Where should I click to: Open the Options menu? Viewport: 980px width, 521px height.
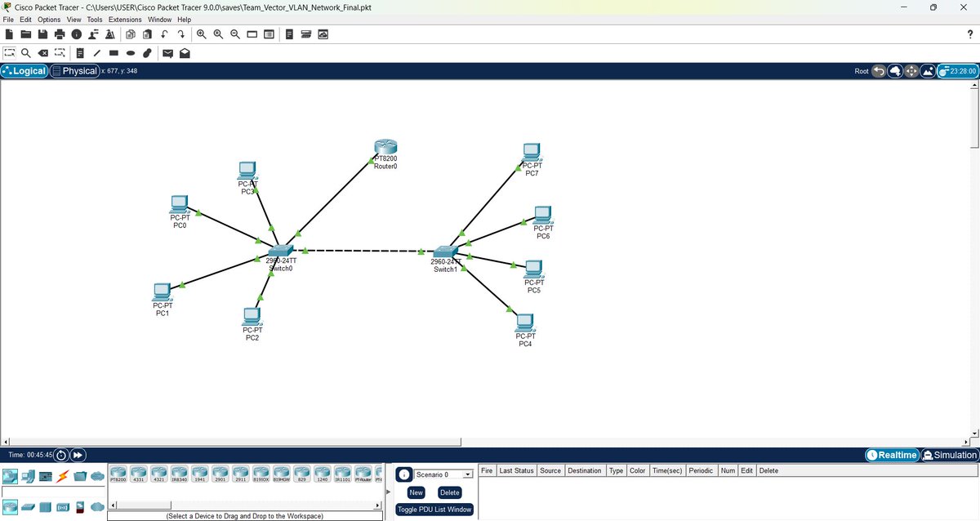49,19
